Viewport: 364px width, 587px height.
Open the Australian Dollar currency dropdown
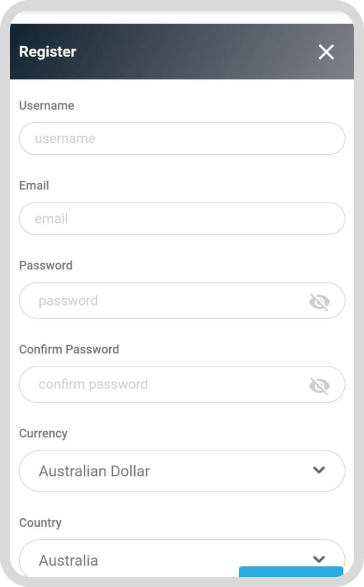[182, 471]
